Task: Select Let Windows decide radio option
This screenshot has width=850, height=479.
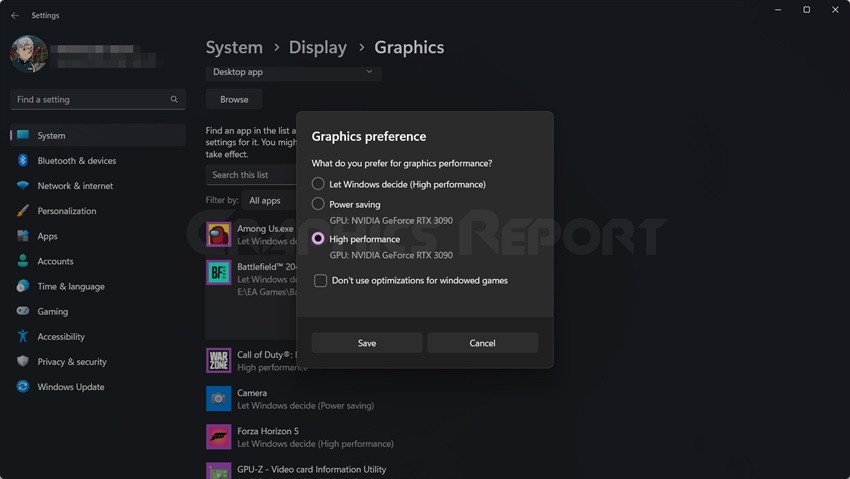Action: pyautogui.click(x=318, y=184)
